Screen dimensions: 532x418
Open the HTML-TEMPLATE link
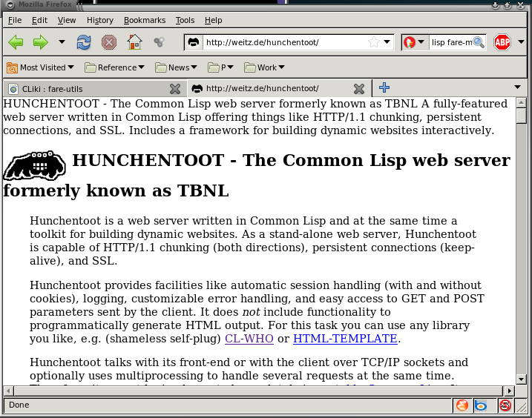345,339
